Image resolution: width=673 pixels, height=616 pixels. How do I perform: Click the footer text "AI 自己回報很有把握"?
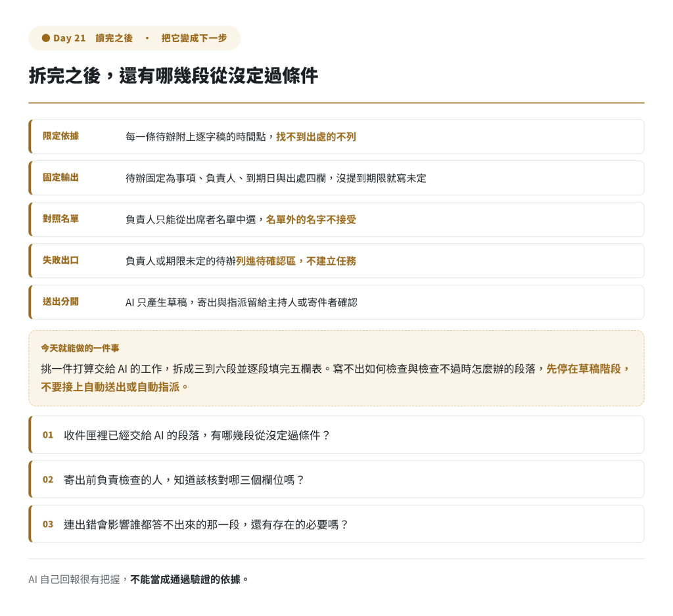74,579
